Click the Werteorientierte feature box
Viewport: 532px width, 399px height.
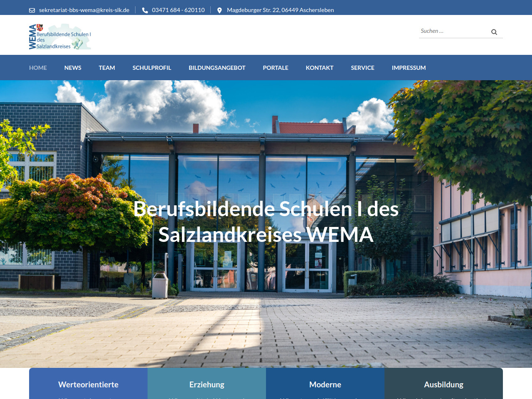click(88, 384)
